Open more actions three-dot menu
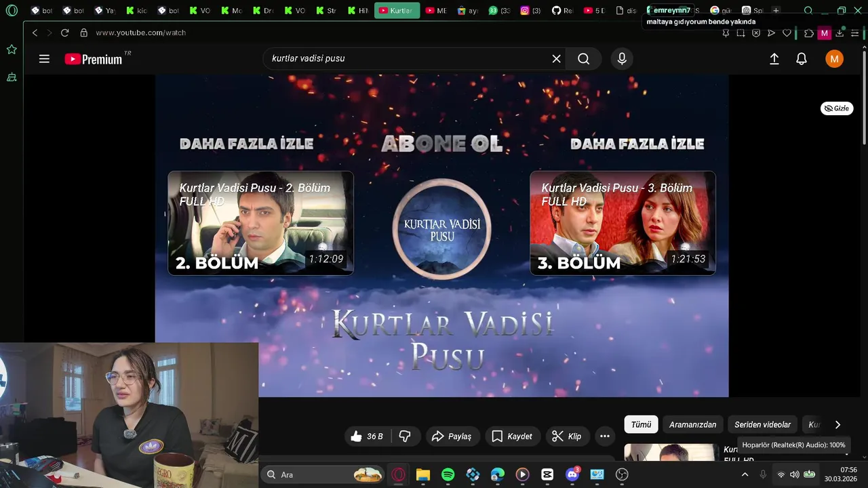The width and height of the screenshot is (868, 488). (605, 436)
